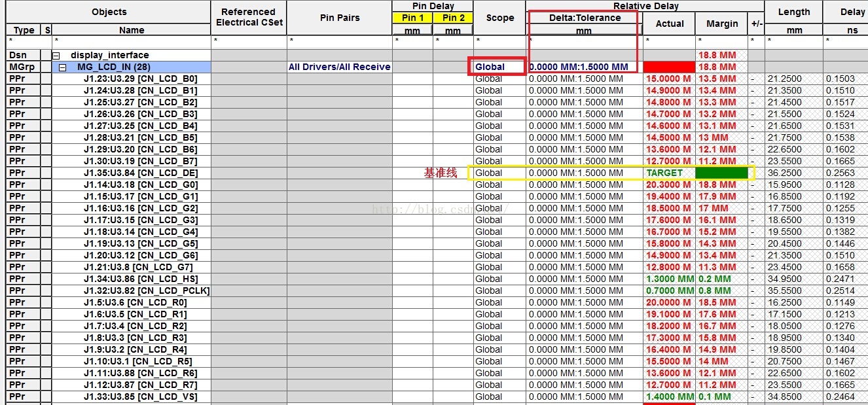
Task: Click the Margin column header
Action: click(x=721, y=24)
